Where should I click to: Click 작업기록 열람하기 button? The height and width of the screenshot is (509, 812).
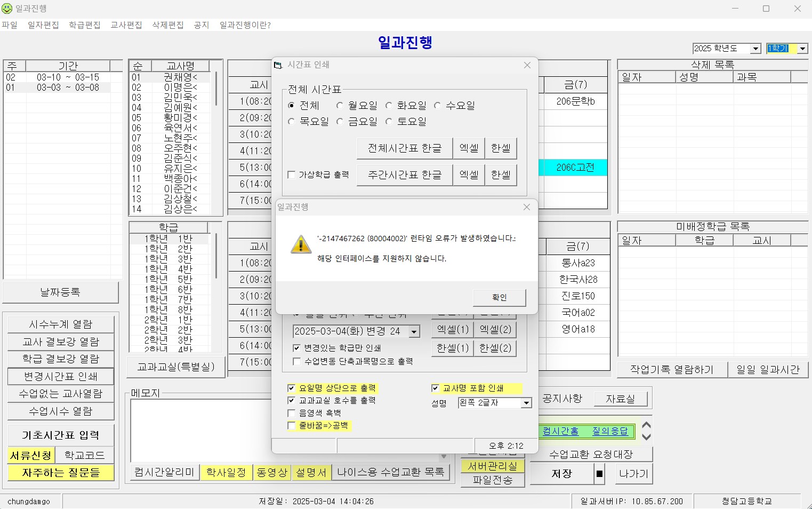[x=672, y=370]
